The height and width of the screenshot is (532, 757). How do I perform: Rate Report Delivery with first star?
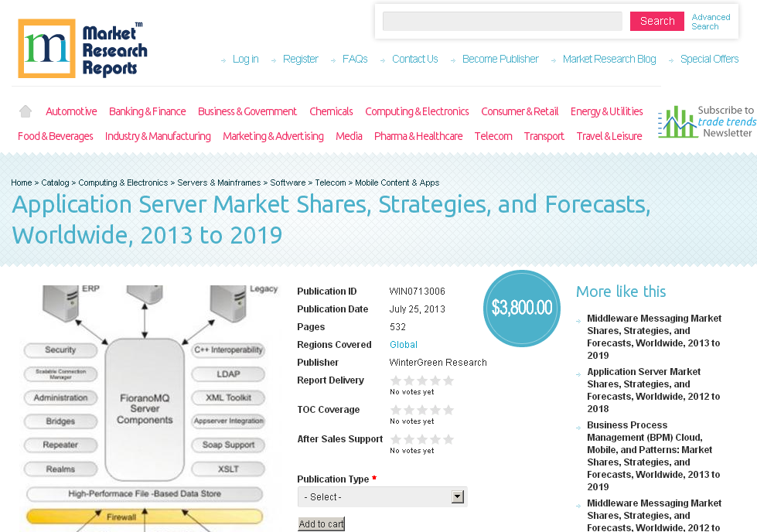(x=396, y=380)
